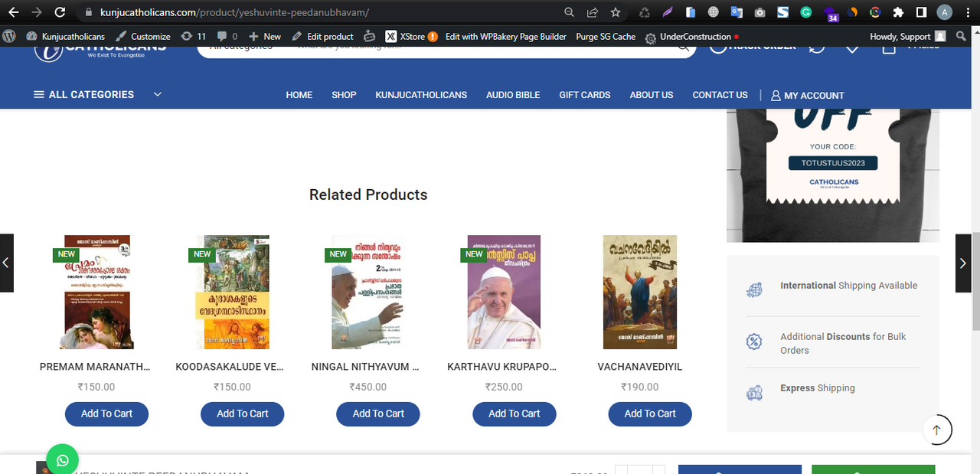980x474 pixels.
Task: Expand the ALL CATEGORIES menu
Action: pos(97,94)
